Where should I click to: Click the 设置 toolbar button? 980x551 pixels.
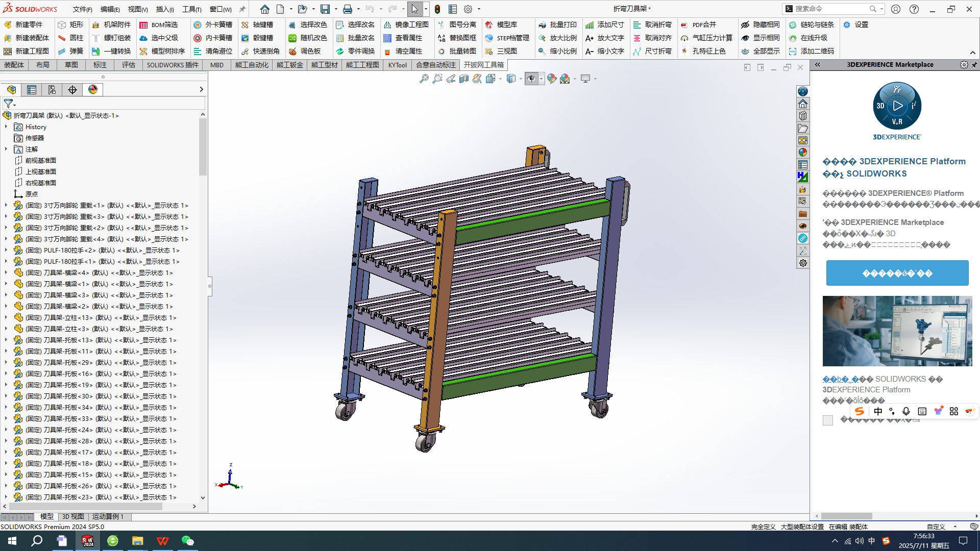855,24
